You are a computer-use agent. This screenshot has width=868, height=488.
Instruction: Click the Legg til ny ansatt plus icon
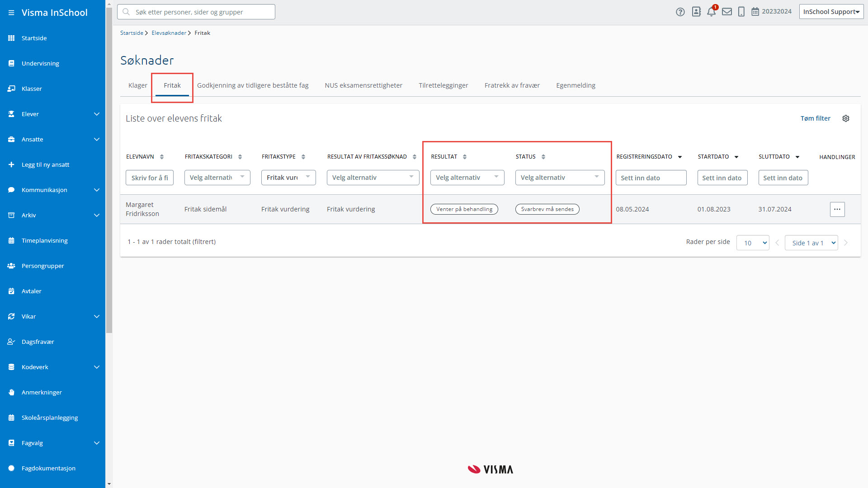tap(11, 164)
